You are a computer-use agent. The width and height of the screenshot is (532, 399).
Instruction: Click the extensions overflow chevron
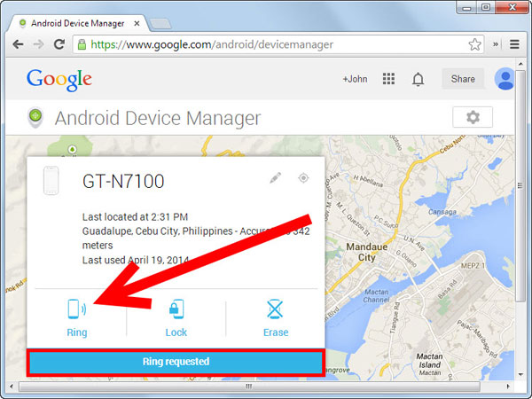[496, 44]
